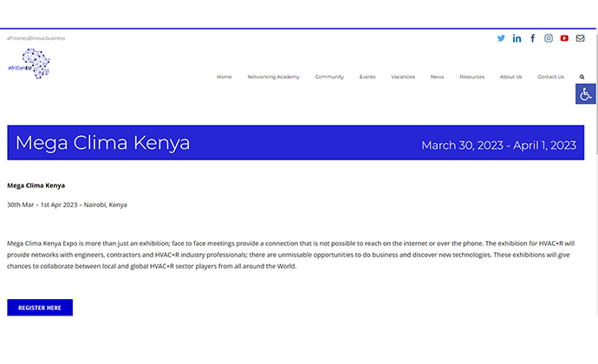
Task: Visit the Instagram page icon
Action: (x=549, y=38)
